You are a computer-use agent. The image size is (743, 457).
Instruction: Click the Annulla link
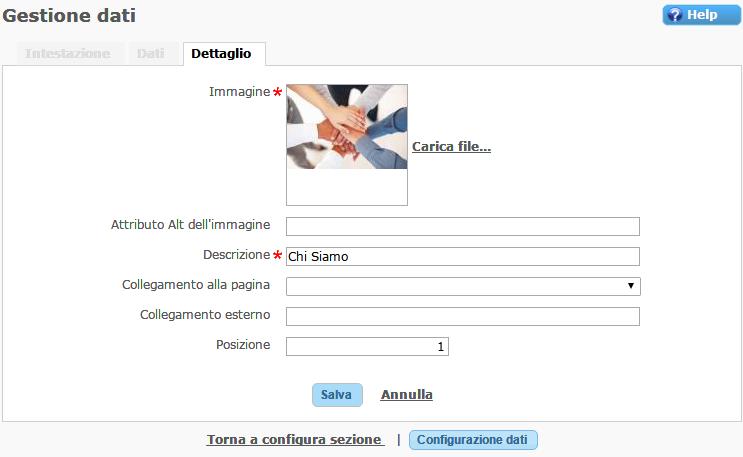click(x=406, y=395)
